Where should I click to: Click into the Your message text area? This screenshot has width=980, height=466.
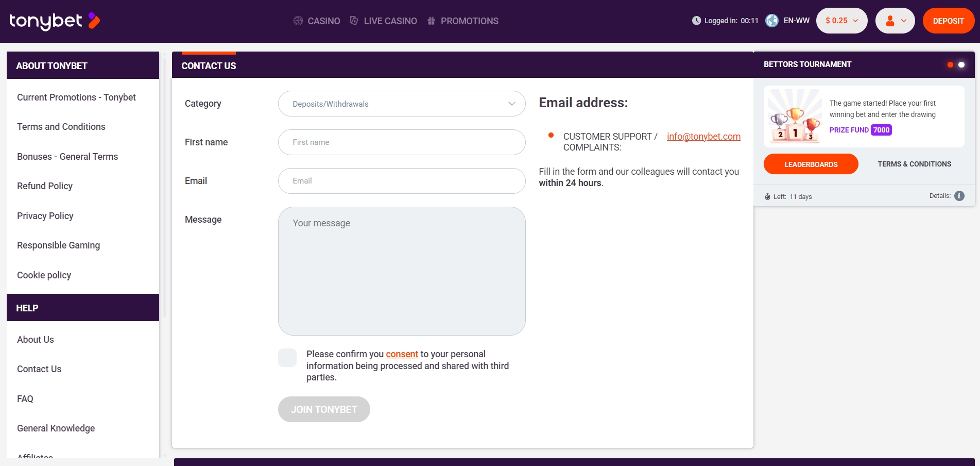pyautogui.click(x=402, y=271)
